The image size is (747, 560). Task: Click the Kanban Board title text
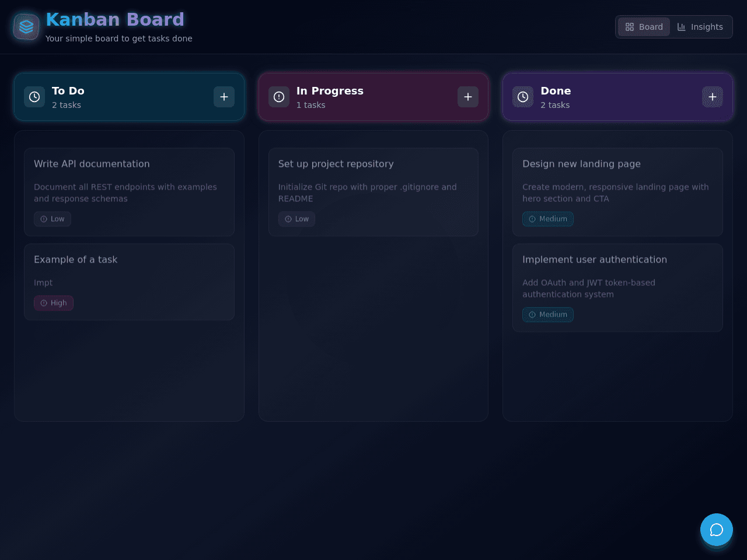[115, 20]
